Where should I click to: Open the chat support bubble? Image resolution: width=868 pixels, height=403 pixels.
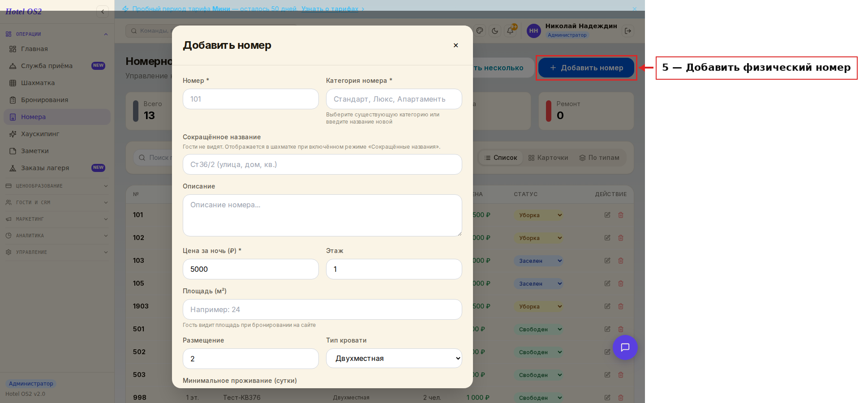[x=625, y=347]
